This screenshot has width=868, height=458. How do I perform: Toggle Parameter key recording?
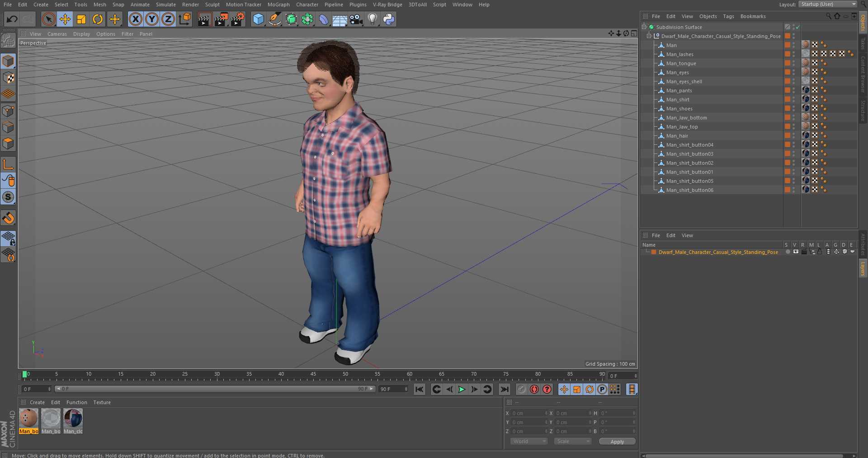click(602, 389)
